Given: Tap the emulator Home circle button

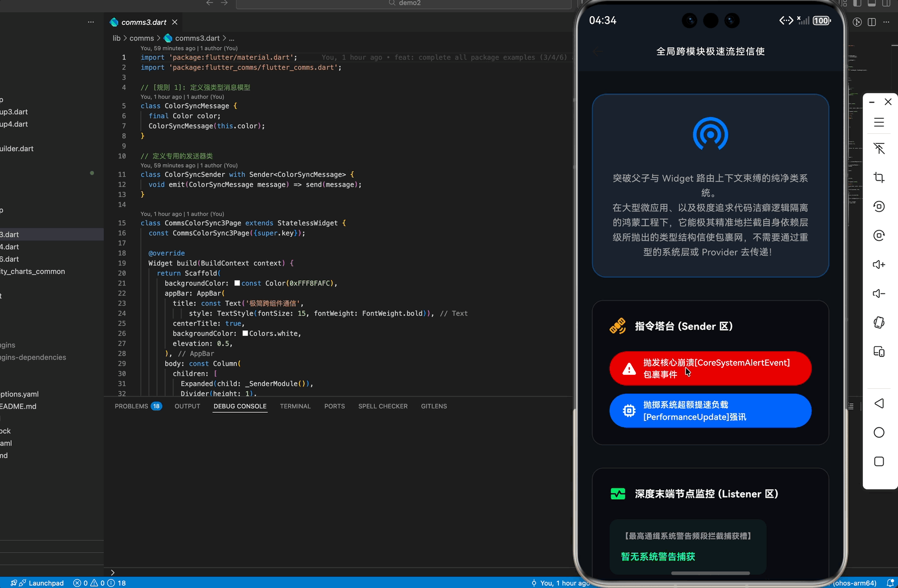Looking at the screenshot, I should click(x=879, y=432).
